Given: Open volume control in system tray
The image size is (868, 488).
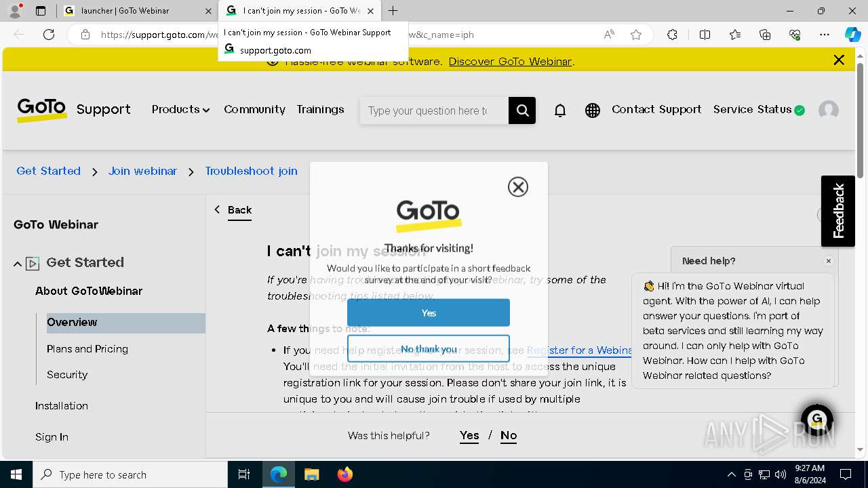Looking at the screenshot, I should click(781, 474).
